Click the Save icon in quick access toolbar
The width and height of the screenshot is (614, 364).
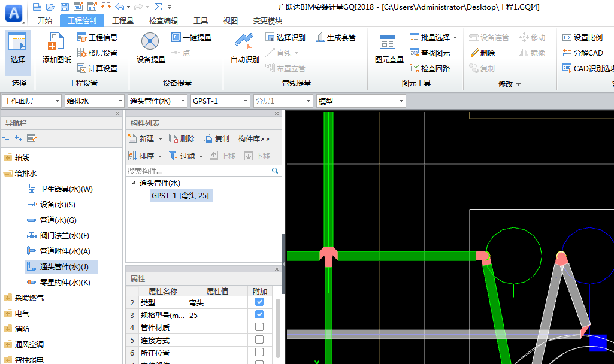point(65,7)
